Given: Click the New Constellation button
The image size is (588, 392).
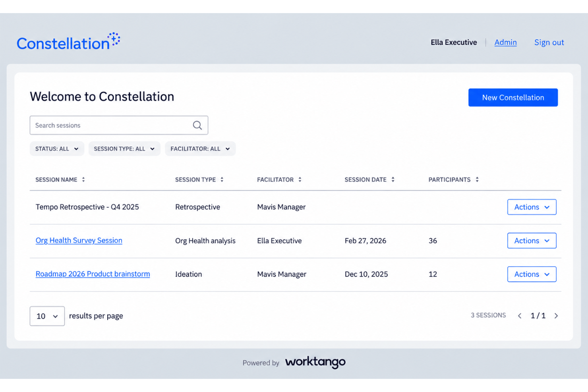Looking at the screenshot, I should pyautogui.click(x=513, y=97).
